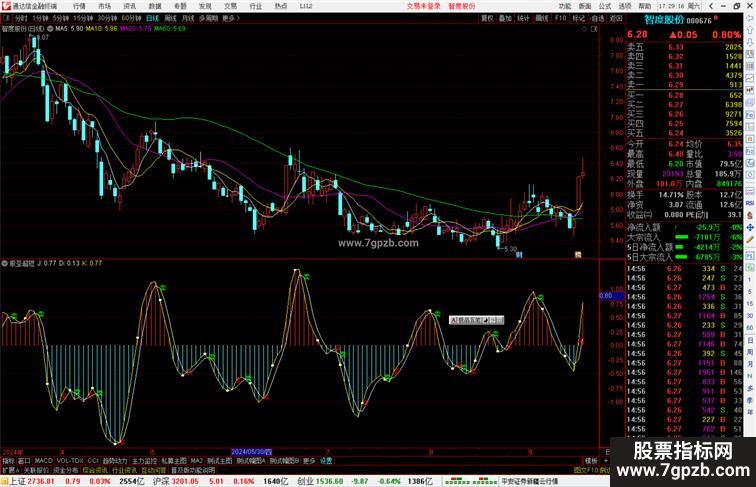756x487 pixels.
Task: Click the RSI indicator sidebar icon
Action: coord(750,203)
